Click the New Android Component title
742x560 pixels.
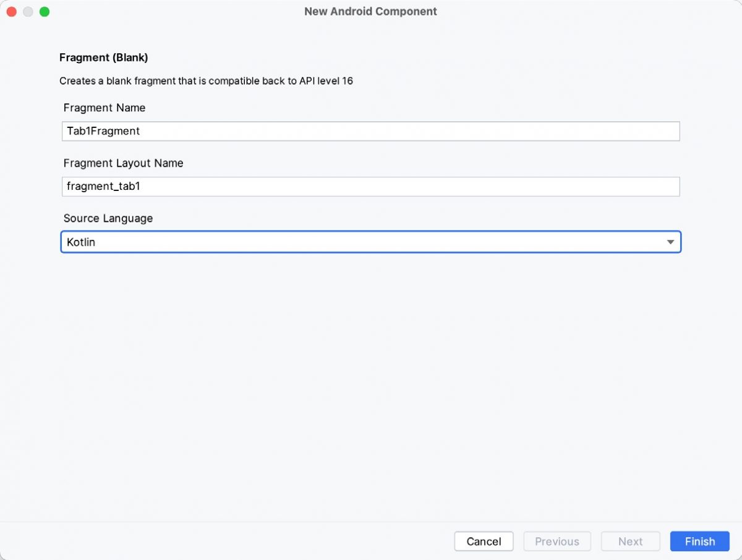point(370,11)
